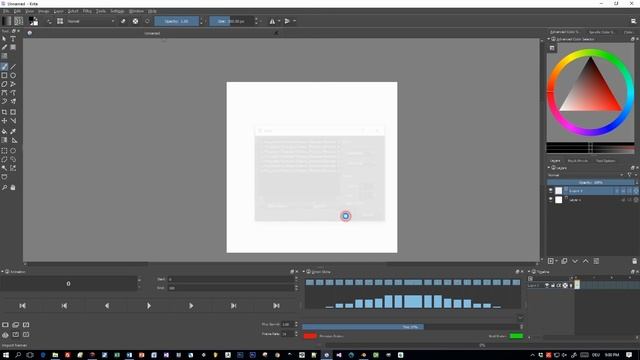Toggle eraser mode in the toolbar
The image size is (640, 360).
pyautogui.click(x=123, y=21)
